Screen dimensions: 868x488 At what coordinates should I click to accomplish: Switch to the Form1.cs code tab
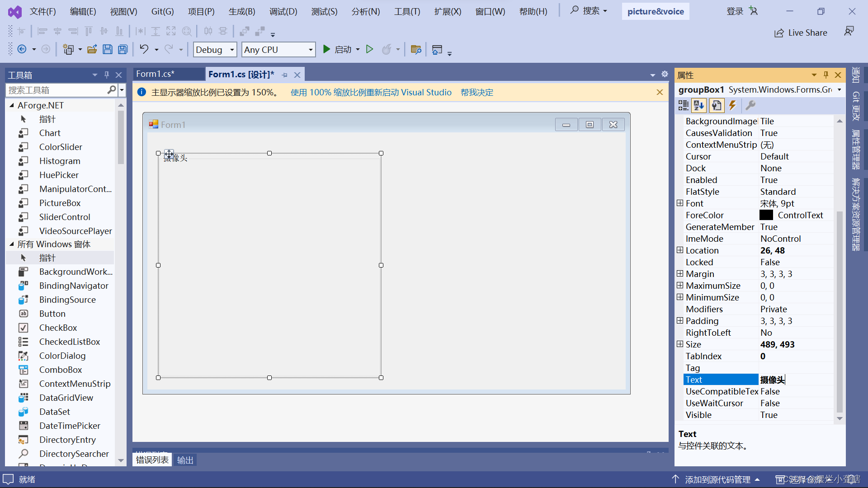point(155,74)
